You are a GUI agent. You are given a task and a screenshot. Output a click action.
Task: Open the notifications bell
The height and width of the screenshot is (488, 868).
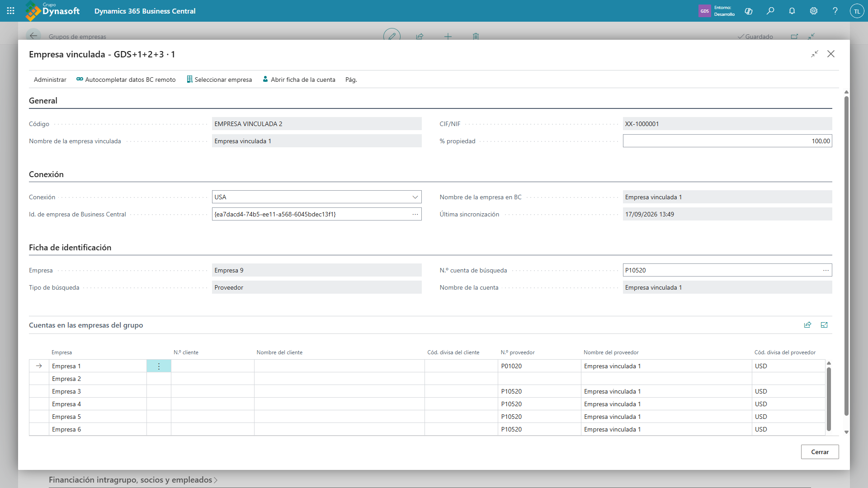[x=792, y=11]
